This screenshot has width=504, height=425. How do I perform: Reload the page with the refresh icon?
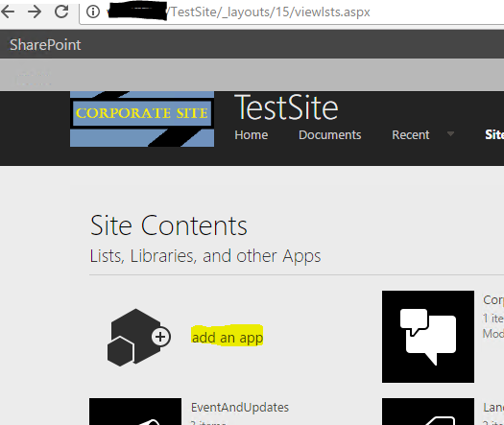tap(61, 12)
